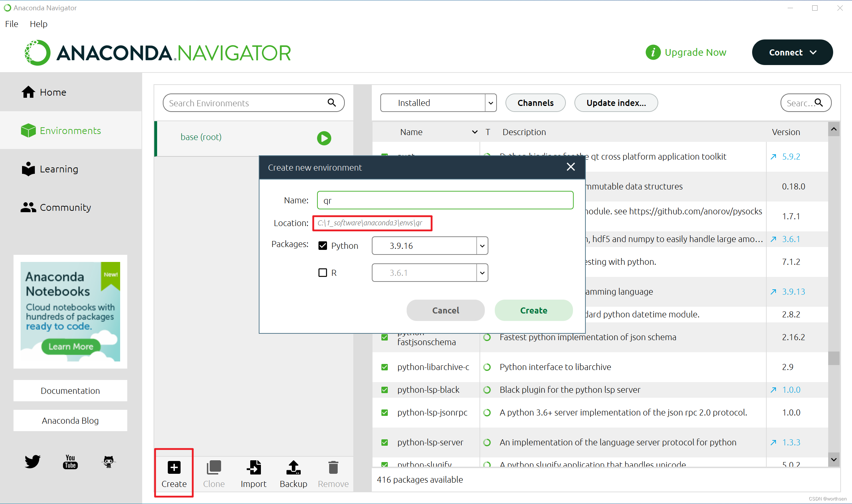Open the File menu
The height and width of the screenshot is (504, 852).
pyautogui.click(x=11, y=24)
